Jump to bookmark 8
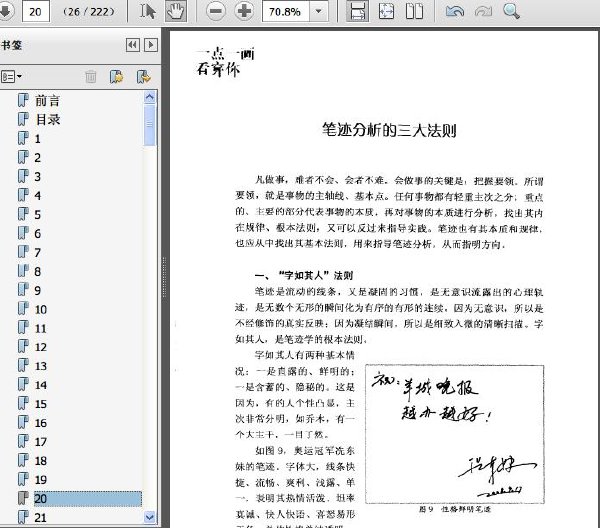Screen dimensions: 600x528 pyautogui.click(x=38, y=271)
